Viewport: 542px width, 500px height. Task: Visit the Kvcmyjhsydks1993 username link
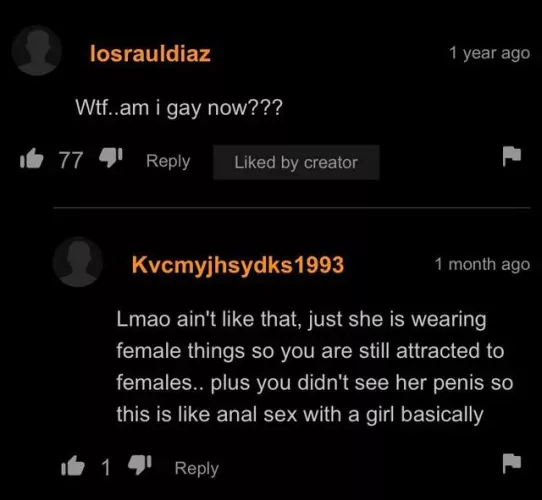(238, 265)
